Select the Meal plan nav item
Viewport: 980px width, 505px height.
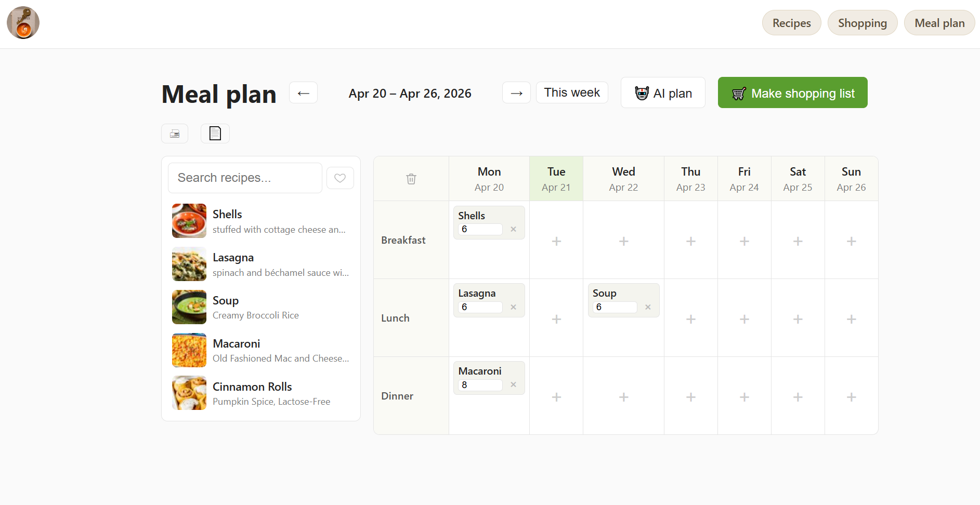[x=939, y=23]
